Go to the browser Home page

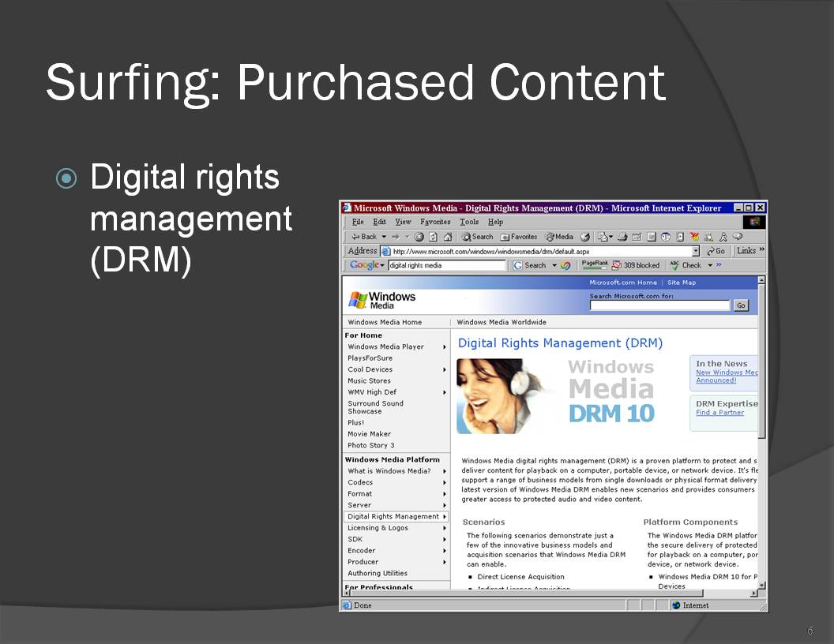pyautogui.click(x=448, y=237)
